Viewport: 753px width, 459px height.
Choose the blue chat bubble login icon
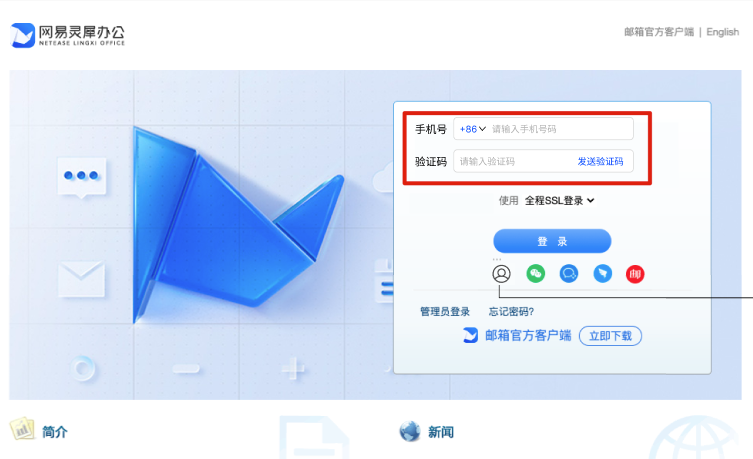click(569, 274)
